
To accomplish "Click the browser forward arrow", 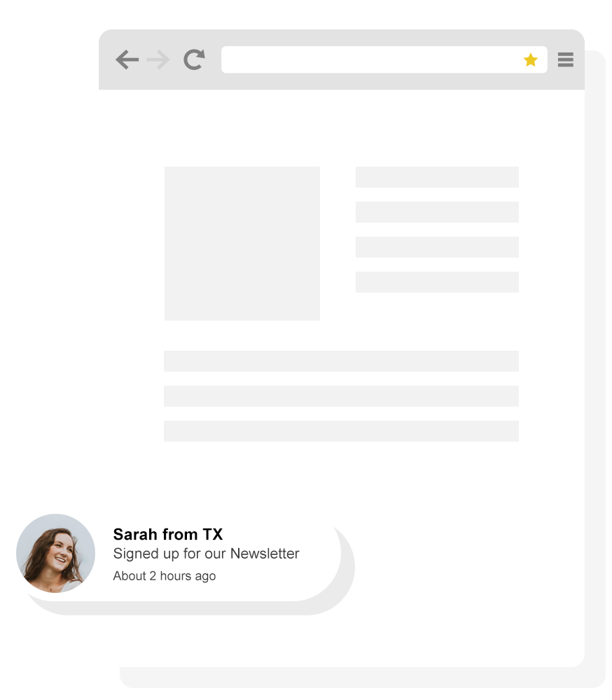I will (158, 59).
